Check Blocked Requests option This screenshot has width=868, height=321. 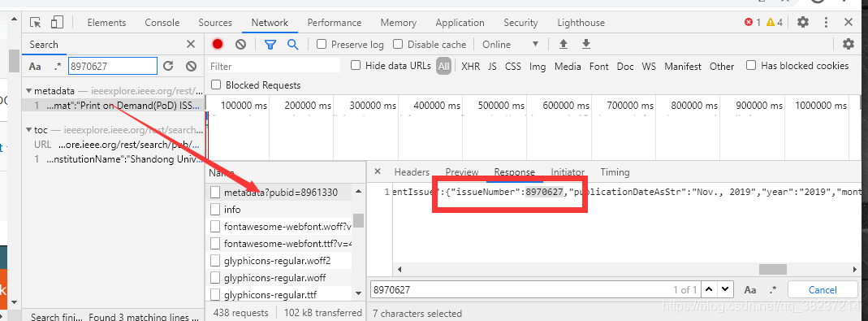coord(216,85)
